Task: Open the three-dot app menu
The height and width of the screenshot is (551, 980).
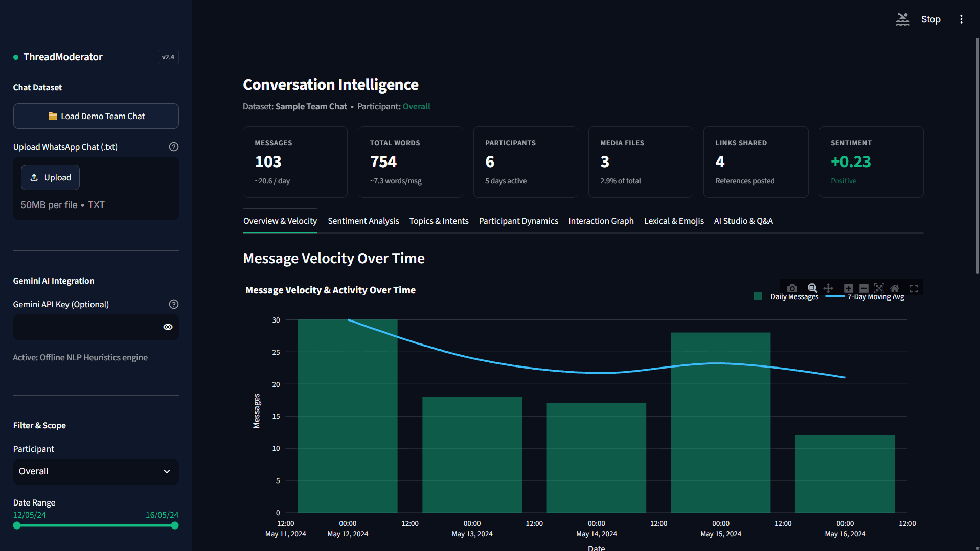Action: point(961,19)
